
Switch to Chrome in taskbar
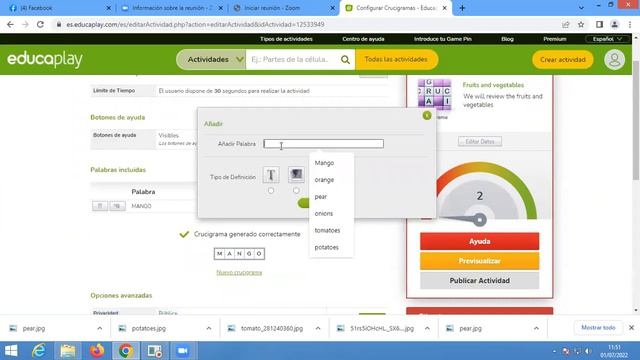tap(126, 351)
